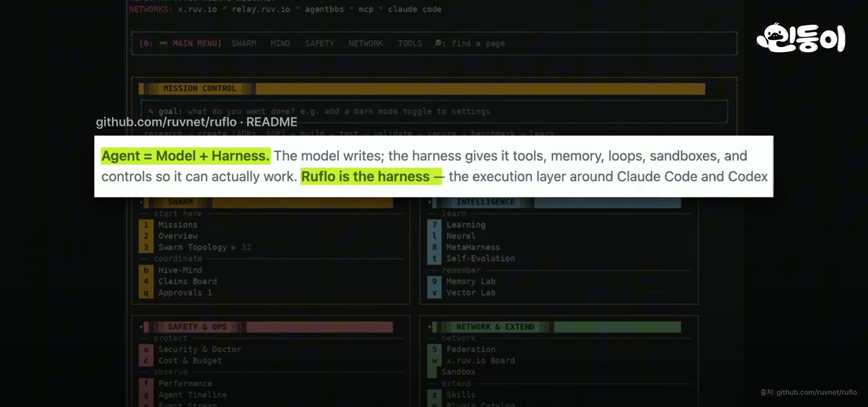Open the MIND menu
Viewport: 868px width, 407px height.
280,43
